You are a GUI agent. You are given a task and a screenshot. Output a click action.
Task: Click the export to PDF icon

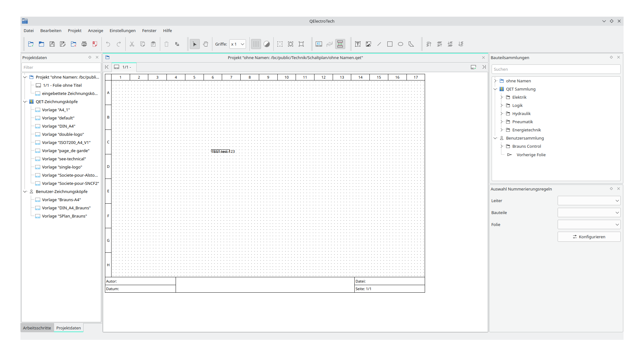95,44
